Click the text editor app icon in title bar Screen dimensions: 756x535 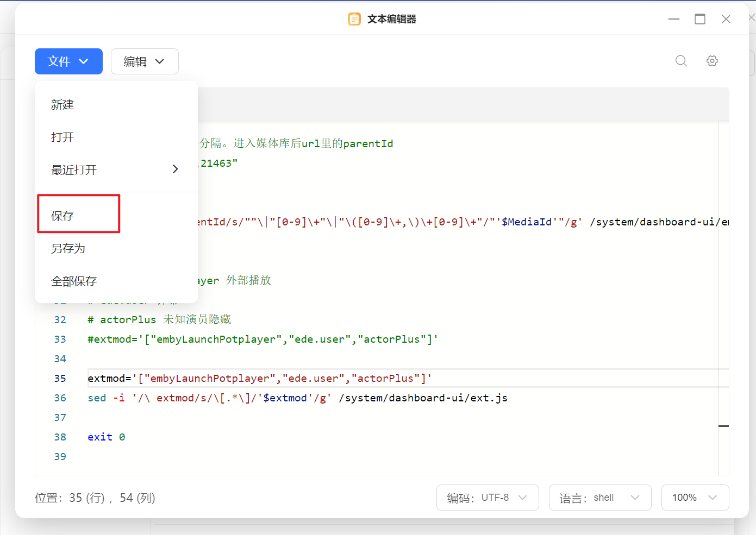354,19
